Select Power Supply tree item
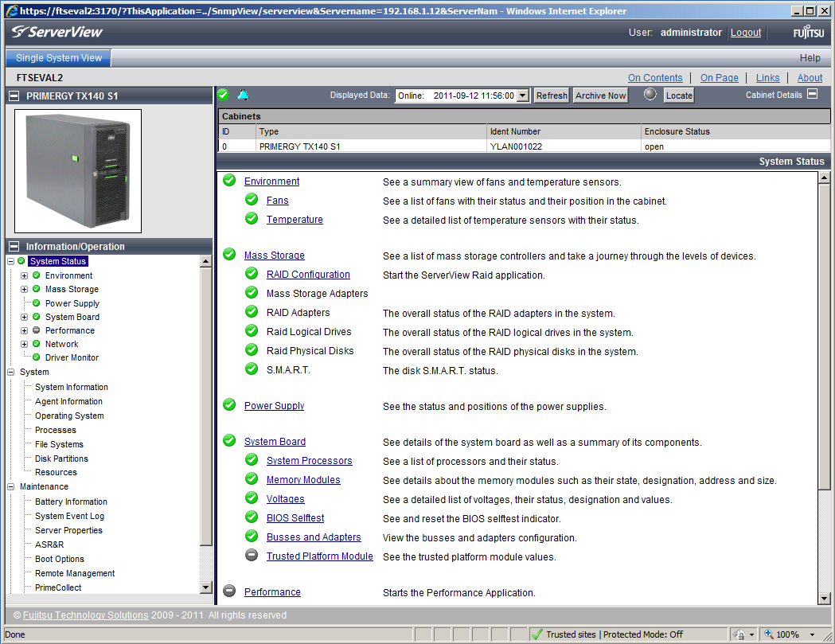The image size is (835, 644). (x=72, y=303)
